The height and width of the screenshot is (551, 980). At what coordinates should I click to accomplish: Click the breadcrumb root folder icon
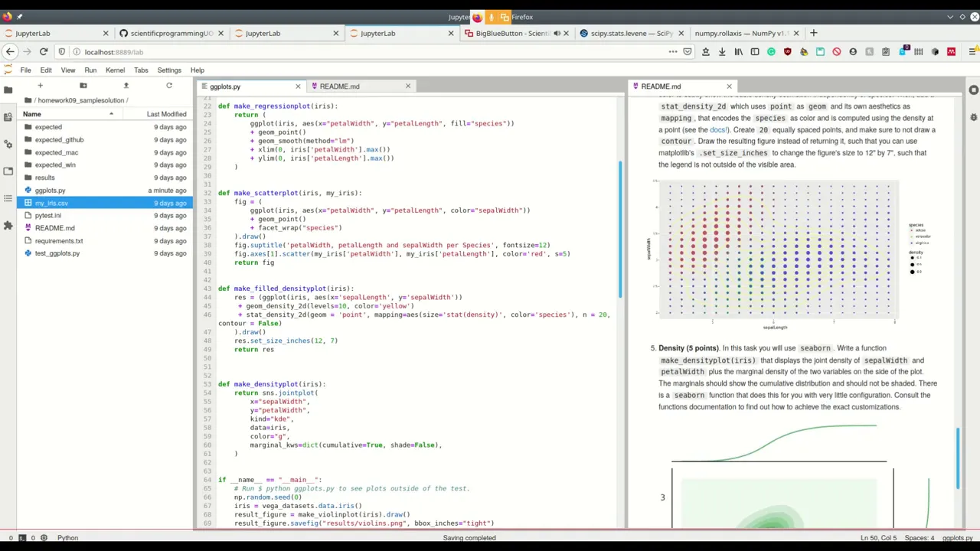28,100
